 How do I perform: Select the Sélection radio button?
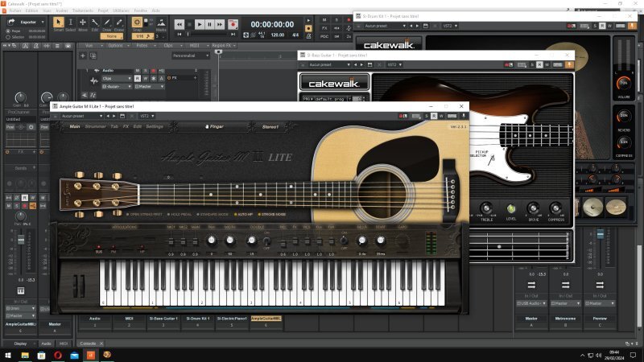pos(8,37)
